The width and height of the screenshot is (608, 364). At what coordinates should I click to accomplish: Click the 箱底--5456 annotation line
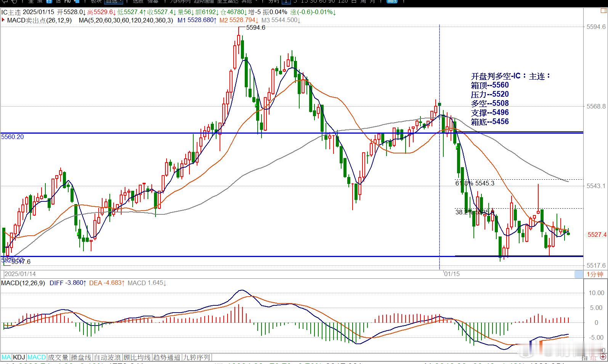tap(490, 122)
